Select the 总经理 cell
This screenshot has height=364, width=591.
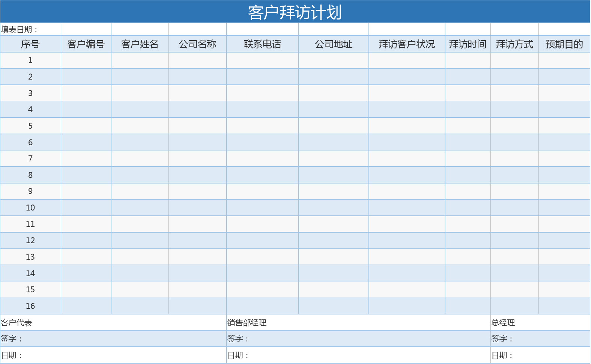pos(540,322)
